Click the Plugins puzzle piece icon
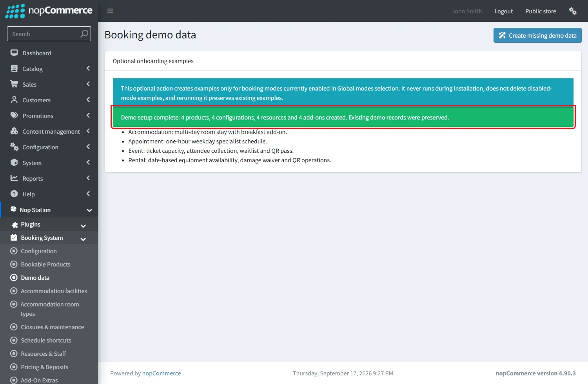 click(15, 225)
